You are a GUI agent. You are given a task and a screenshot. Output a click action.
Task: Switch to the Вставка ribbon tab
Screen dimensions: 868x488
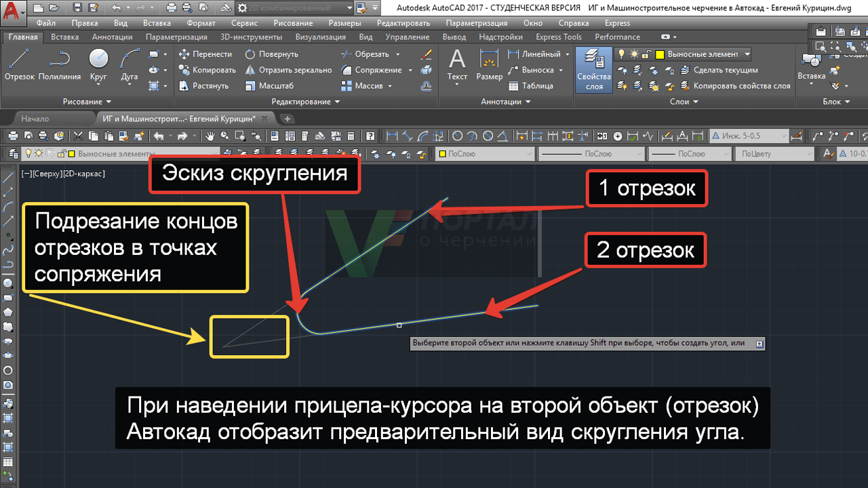point(64,37)
